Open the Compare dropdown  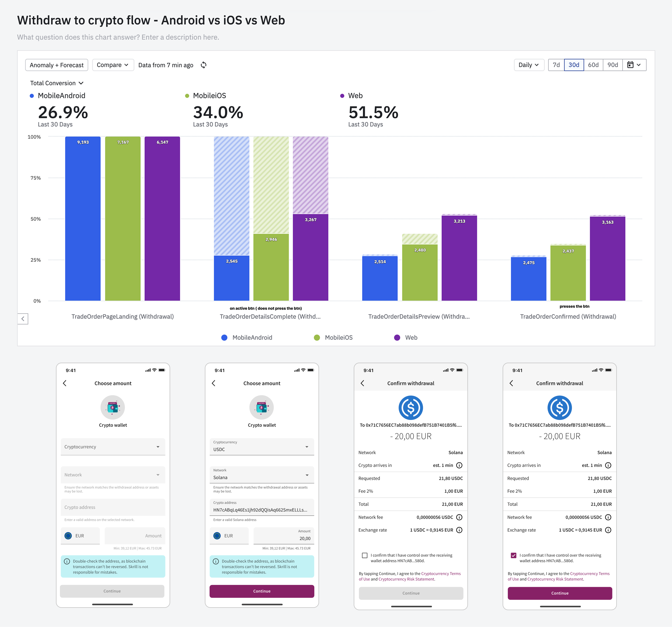pyautogui.click(x=113, y=65)
